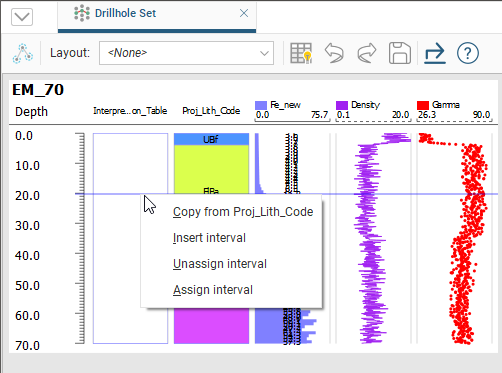Click the Gamma red legend swatch

tap(423, 105)
